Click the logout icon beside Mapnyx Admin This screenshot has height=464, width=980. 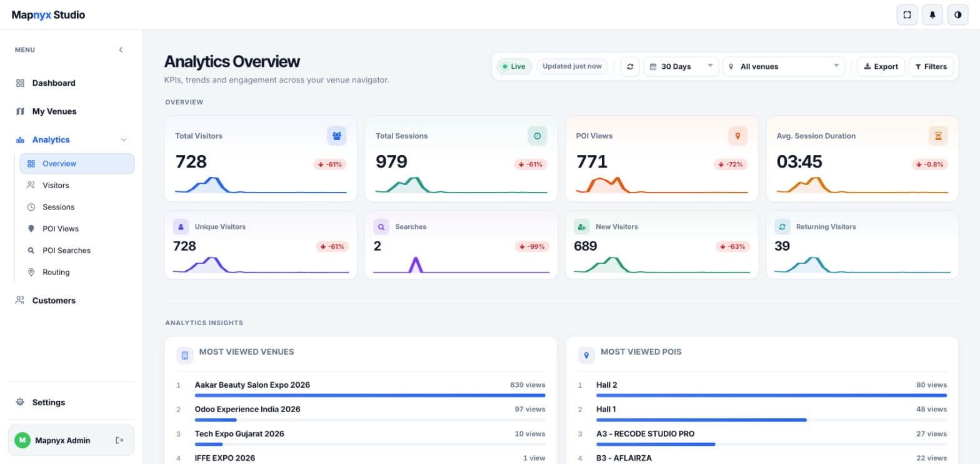[x=119, y=440]
